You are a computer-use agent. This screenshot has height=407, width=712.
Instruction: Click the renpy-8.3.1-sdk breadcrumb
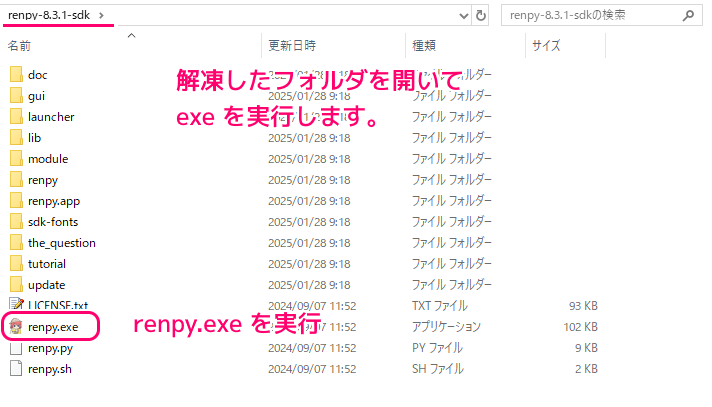[49, 15]
